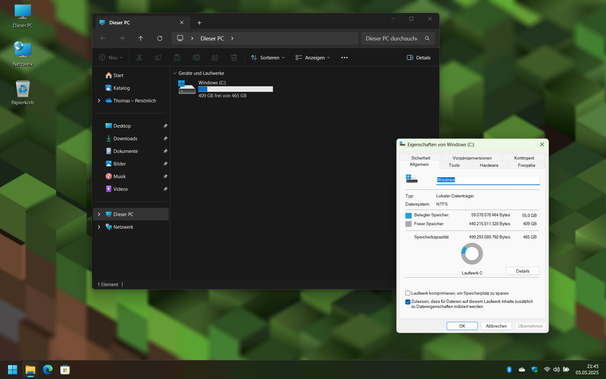Image resolution: width=606 pixels, height=379 pixels.
Task: Go forward in Explorer navigation
Action: pos(121,38)
